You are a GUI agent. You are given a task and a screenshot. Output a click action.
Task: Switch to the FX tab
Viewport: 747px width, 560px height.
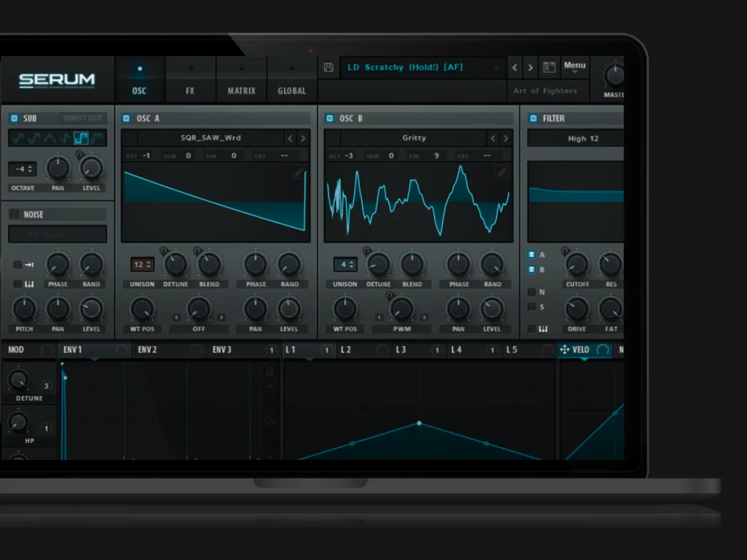coord(190,80)
